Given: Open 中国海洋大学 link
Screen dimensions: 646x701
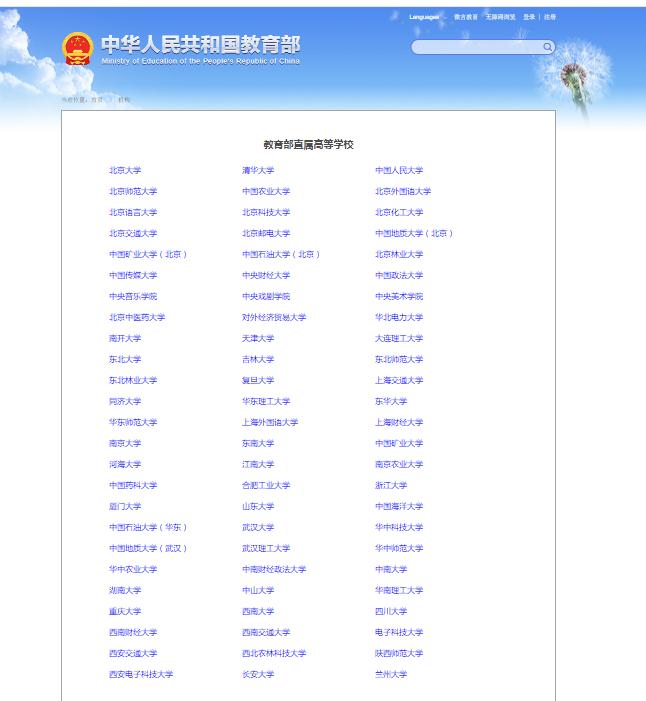Looking at the screenshot, I should (399, 507).
